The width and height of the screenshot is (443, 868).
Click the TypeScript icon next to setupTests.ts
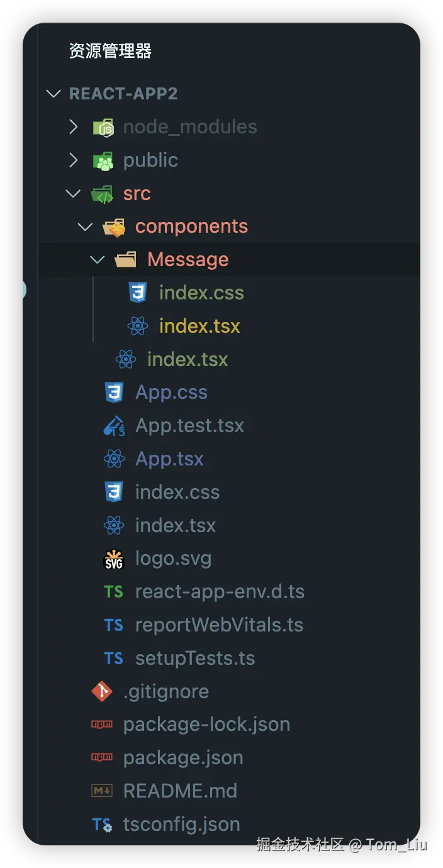point(113,658)
